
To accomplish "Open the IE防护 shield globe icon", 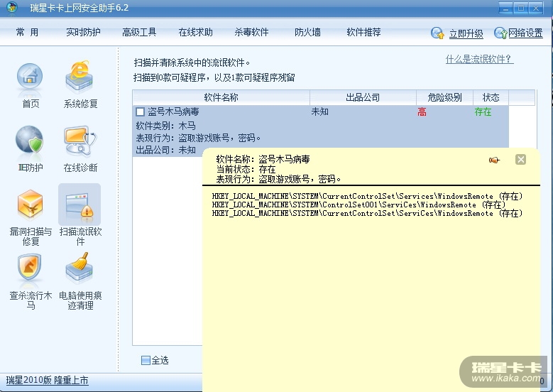I will click(30, 140).
